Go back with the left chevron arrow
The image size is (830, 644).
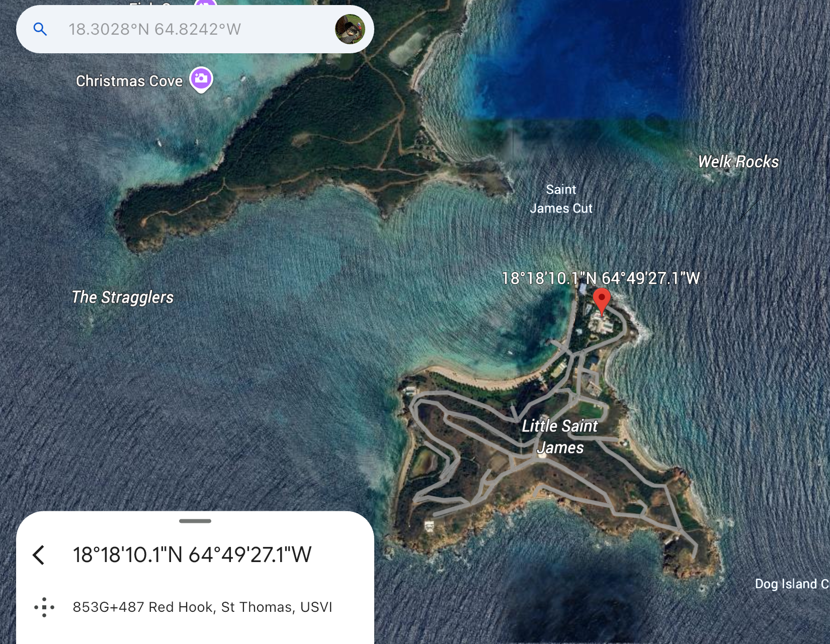(x=39, y=555)
